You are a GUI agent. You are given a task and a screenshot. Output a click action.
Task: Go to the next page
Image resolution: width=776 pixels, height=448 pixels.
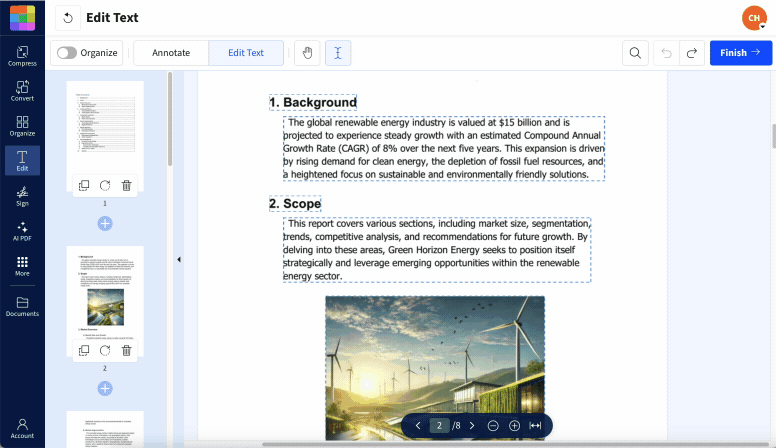472,426
